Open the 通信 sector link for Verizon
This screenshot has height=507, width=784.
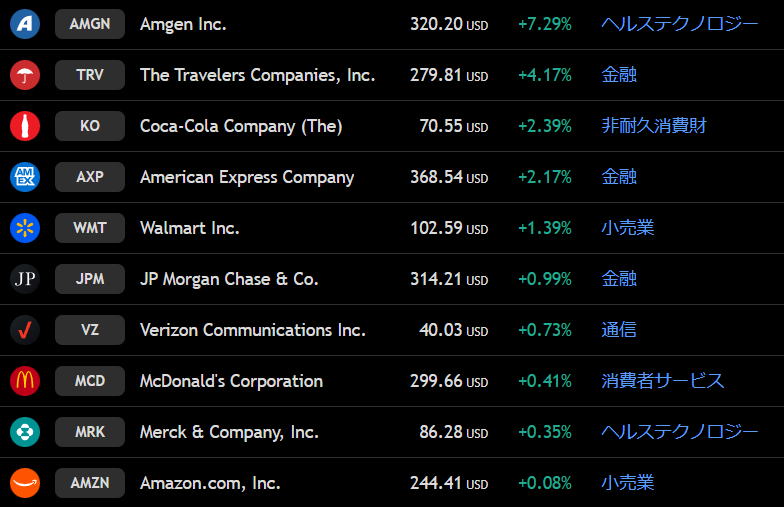(619, 330)
